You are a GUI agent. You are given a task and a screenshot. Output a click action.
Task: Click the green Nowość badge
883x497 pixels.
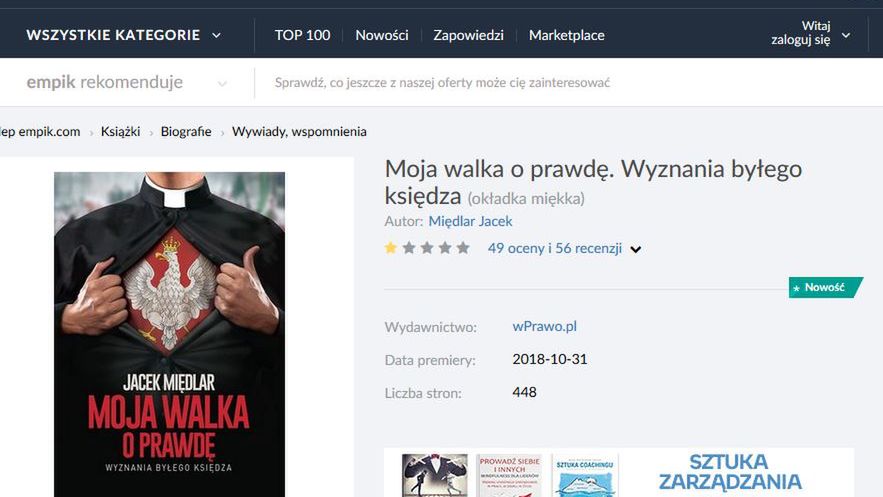point(826,287)
